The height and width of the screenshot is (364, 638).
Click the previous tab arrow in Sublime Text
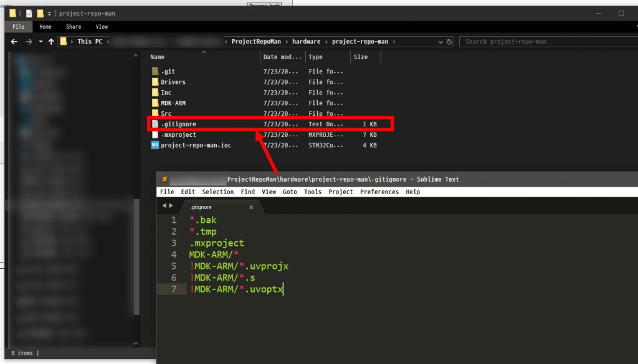click(164, 206)
